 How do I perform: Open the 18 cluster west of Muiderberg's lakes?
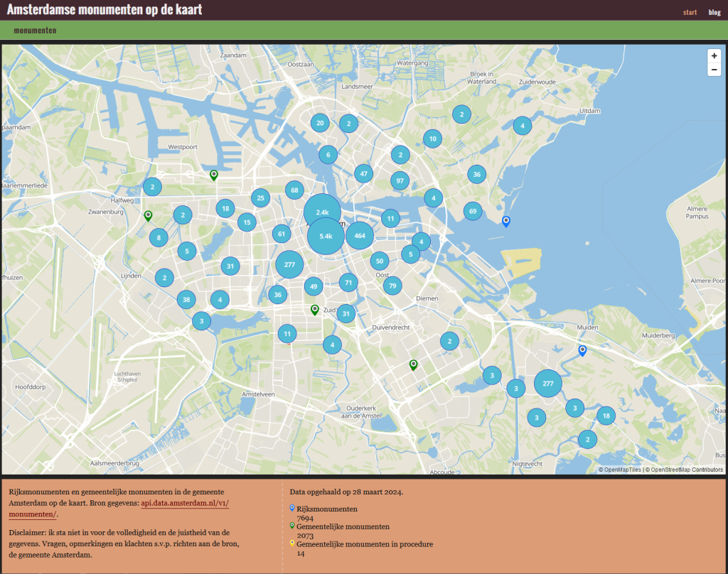[x=606, y=416]
